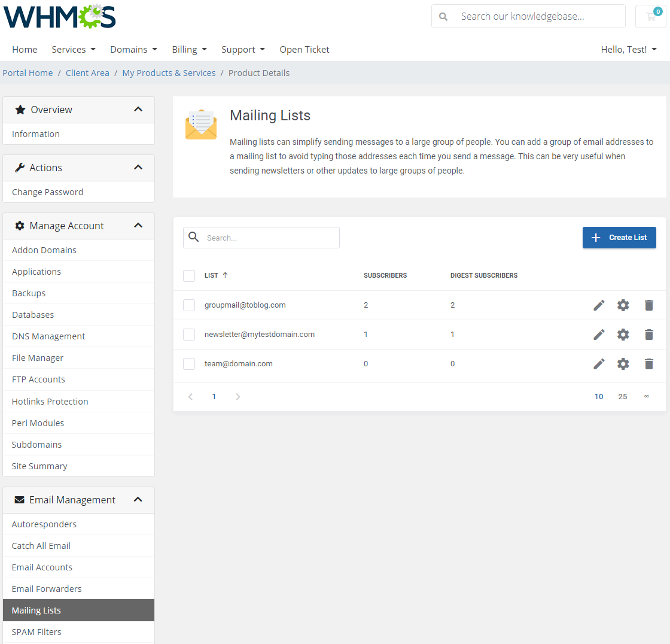Edit the groupmail@toblog.com list with pencil icon
Screen dimensions: 670x644
pyautogui.click(x=599, y=305)
